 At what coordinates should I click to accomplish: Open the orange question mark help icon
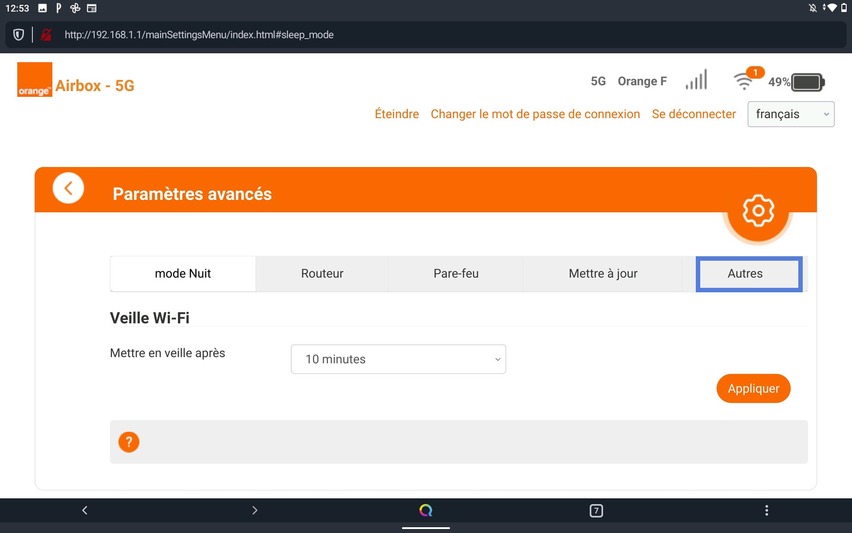click(128, 442)
